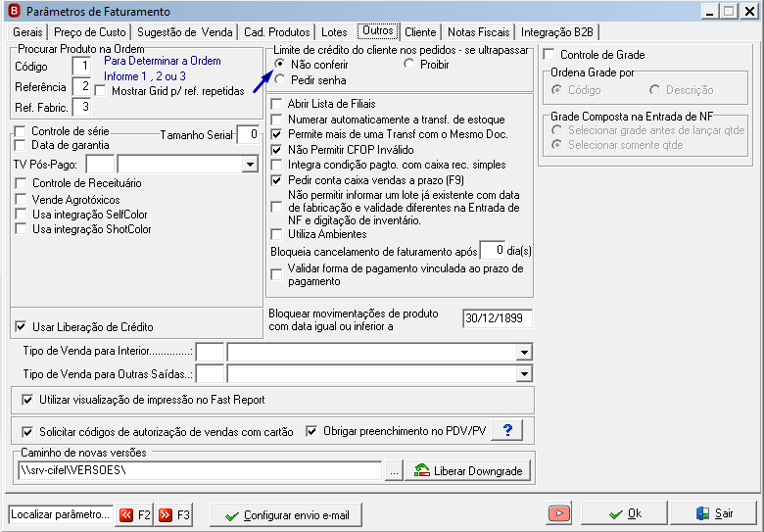Image resolution: width=764 pixels, height=532 pixels.
Task: Click Liberar Downgrade button
Action: coord(468,471)
